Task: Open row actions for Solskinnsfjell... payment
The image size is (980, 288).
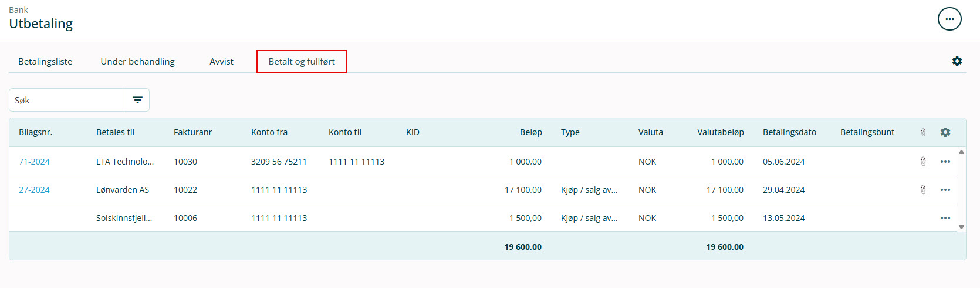Action: pos(945,218)
